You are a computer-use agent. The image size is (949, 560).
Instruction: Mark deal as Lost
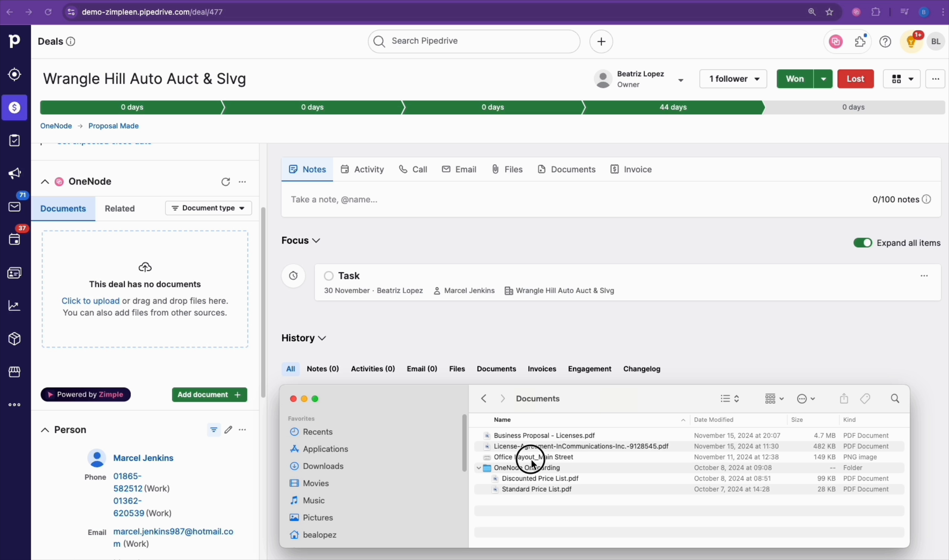(x=855, y=79)
